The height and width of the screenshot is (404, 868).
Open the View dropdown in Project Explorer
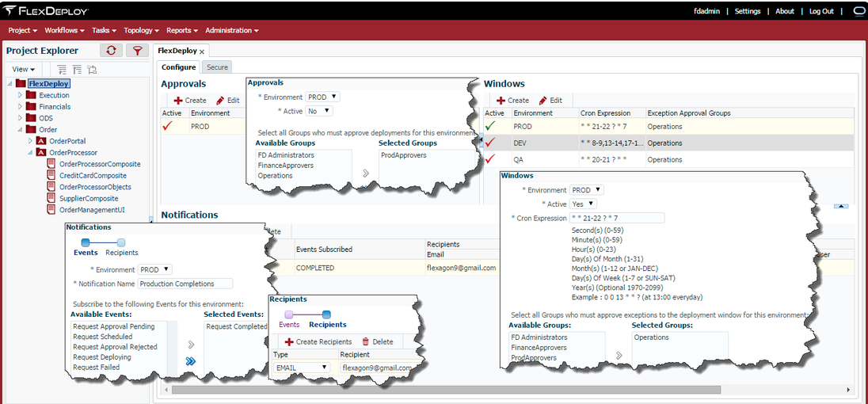pyautogui.click(x=24, y=69)
